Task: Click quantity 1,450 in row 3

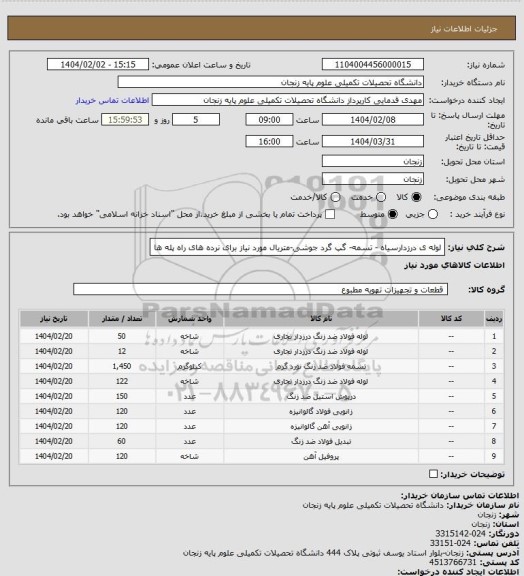Action: click(122, 366)
